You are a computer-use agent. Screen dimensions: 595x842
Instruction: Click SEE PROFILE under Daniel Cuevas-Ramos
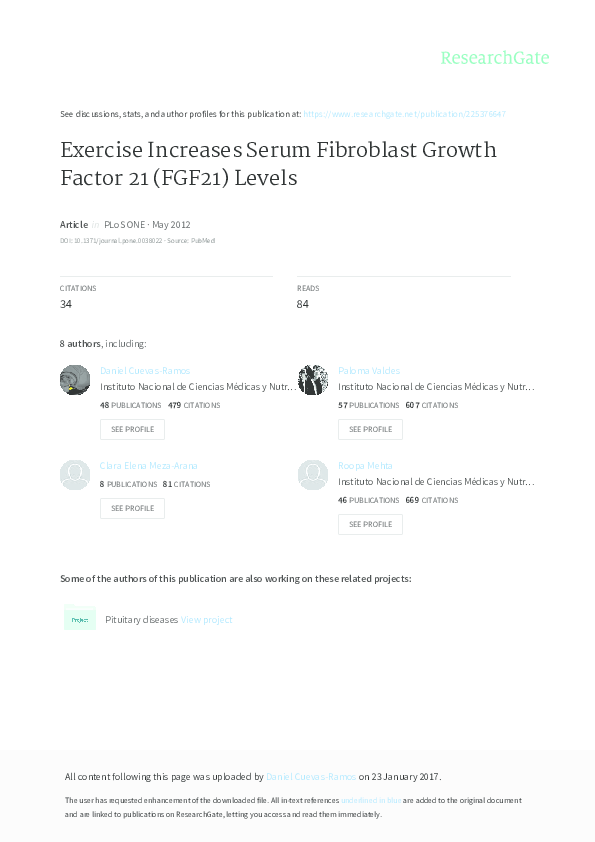click(x=132, y=429)
